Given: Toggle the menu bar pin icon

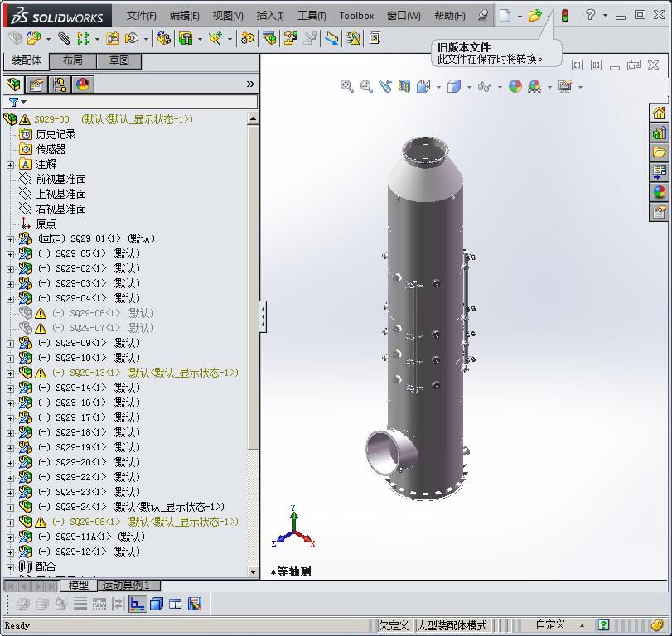Looking at the screenshot, I should point(483,16).
